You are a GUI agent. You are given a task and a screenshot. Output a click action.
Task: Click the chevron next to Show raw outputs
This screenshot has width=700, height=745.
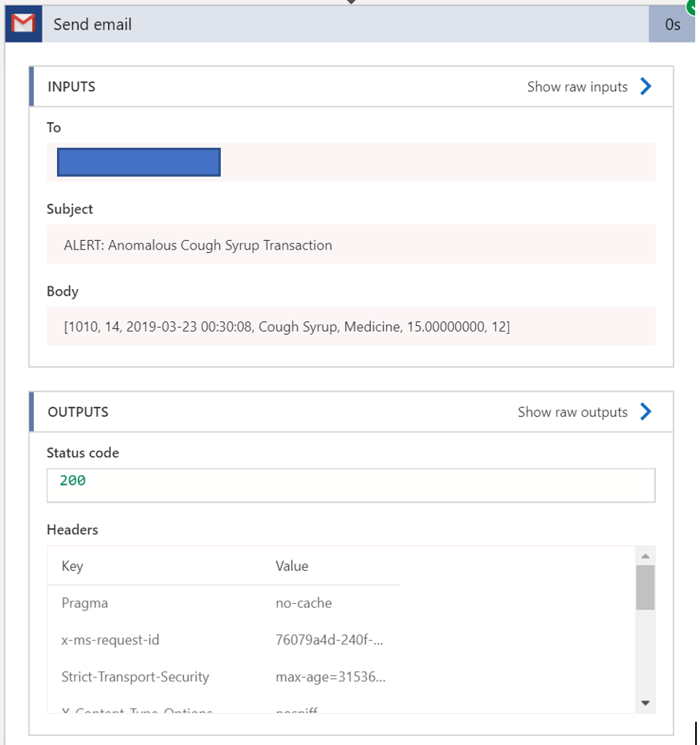coord(646,412)
